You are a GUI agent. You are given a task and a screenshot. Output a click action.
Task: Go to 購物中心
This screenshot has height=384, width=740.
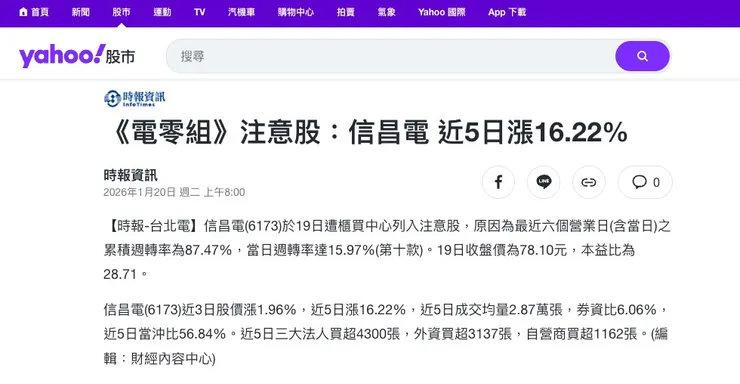(296, 12)
